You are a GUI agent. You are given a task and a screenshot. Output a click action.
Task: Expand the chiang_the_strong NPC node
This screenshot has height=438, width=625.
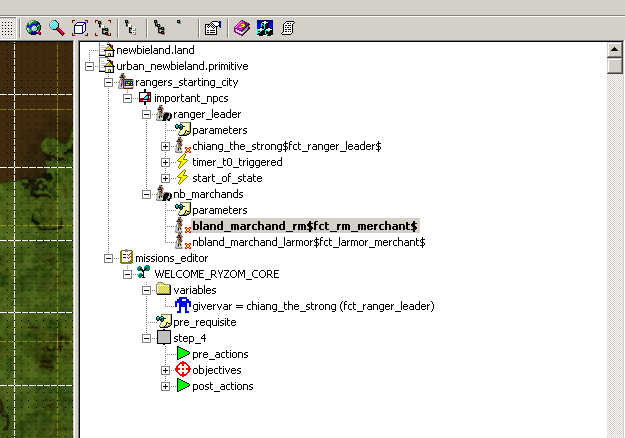pyautogui.click(x=165, y=146)
